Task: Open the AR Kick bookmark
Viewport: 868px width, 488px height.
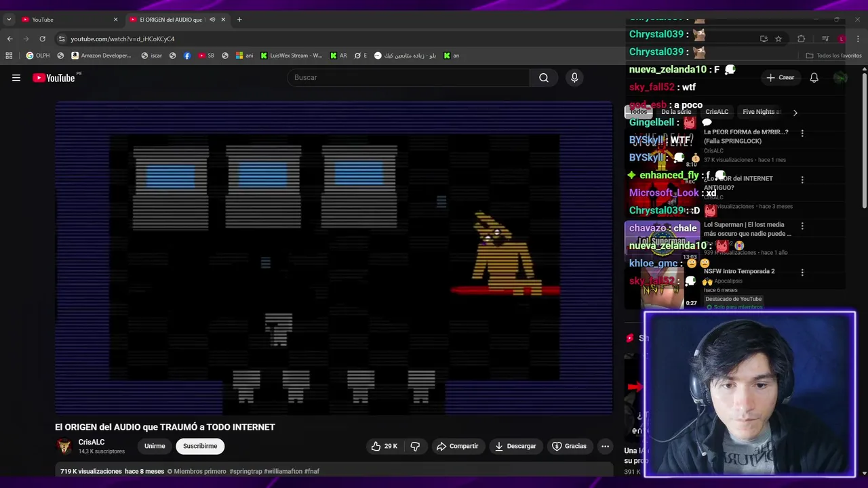Action: pyautogui.click(x=338, y=56)
